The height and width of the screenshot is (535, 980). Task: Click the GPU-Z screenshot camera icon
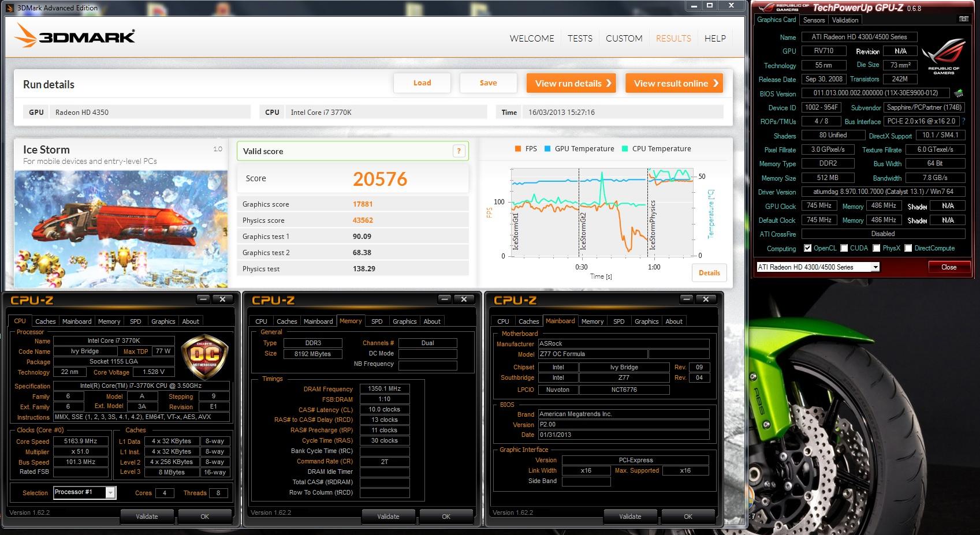pos(963,19)
